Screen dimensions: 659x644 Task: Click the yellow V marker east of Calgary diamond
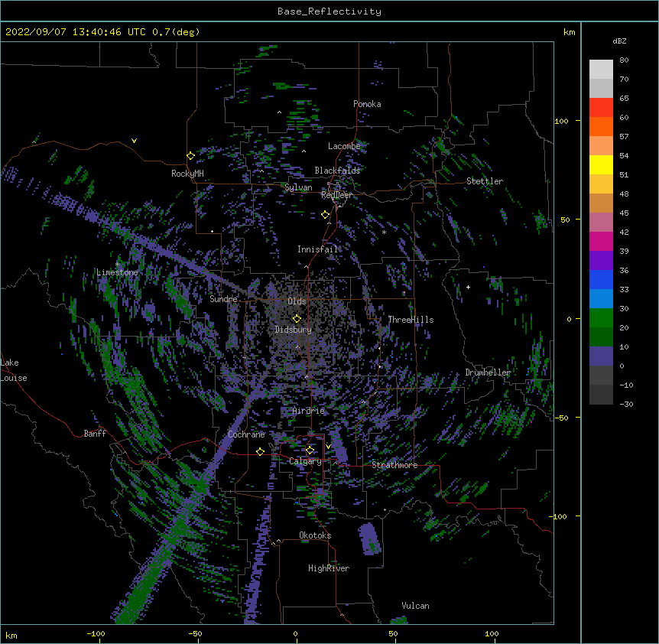click(x=328, y=447)
